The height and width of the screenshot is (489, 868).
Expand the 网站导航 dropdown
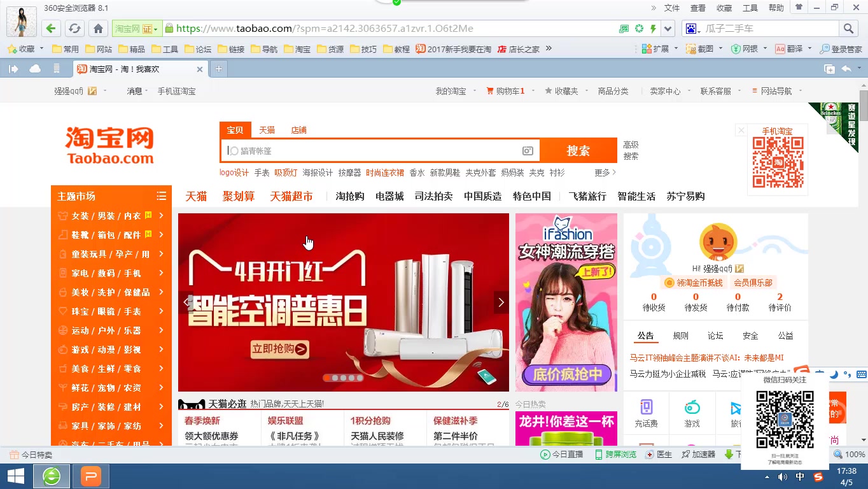coord(801,91)
